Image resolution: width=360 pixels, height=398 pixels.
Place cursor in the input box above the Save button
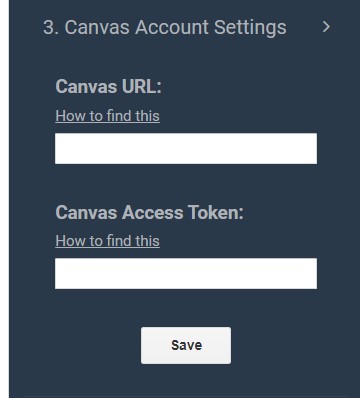[186, 273]
